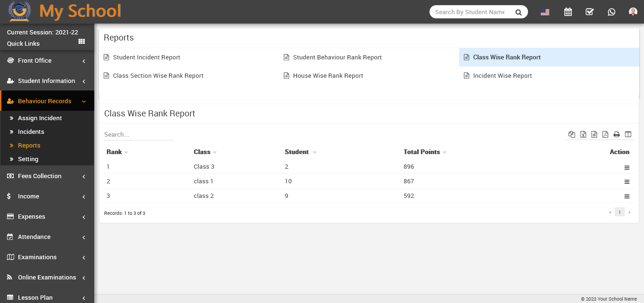The height and width of the screenshot is (303, 644).
Task: Expand the Fees Collection menu
Action: (47, 176)
